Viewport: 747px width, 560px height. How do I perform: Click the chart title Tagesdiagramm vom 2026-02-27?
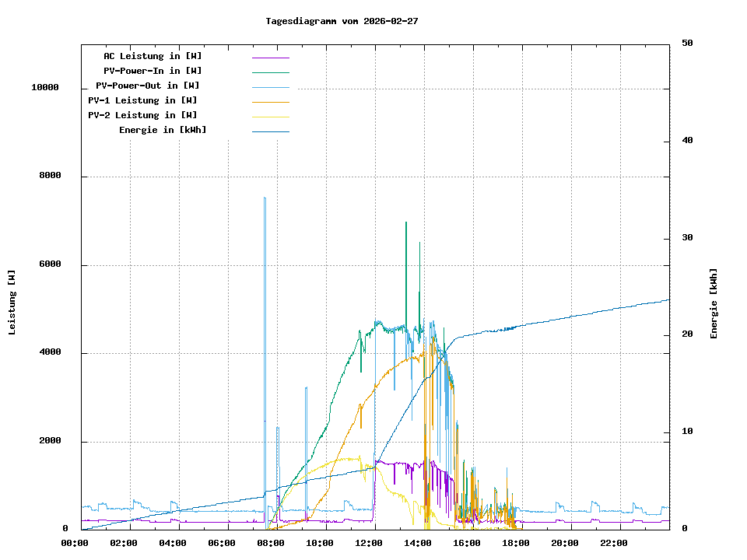pyautogui.click(x=342, y=21)
